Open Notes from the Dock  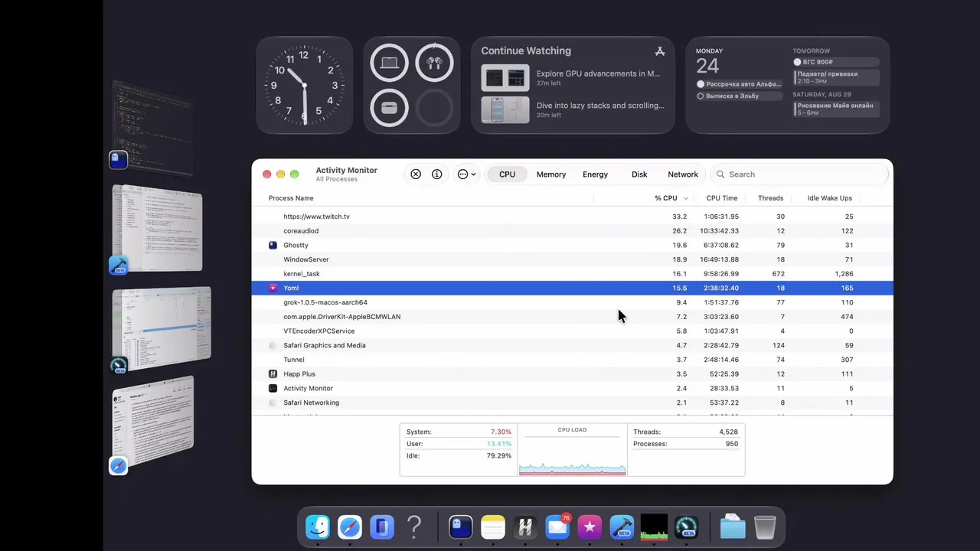click(493, 527)
